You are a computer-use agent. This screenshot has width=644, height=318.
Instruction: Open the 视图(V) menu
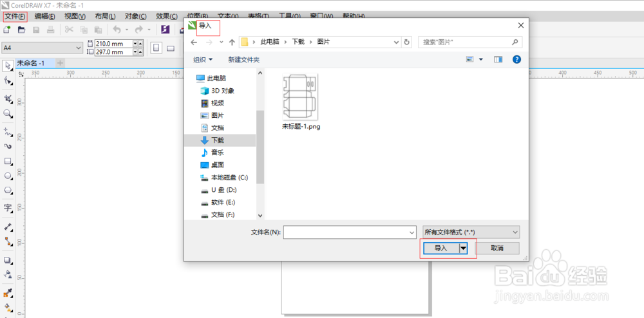coord(75,16)
